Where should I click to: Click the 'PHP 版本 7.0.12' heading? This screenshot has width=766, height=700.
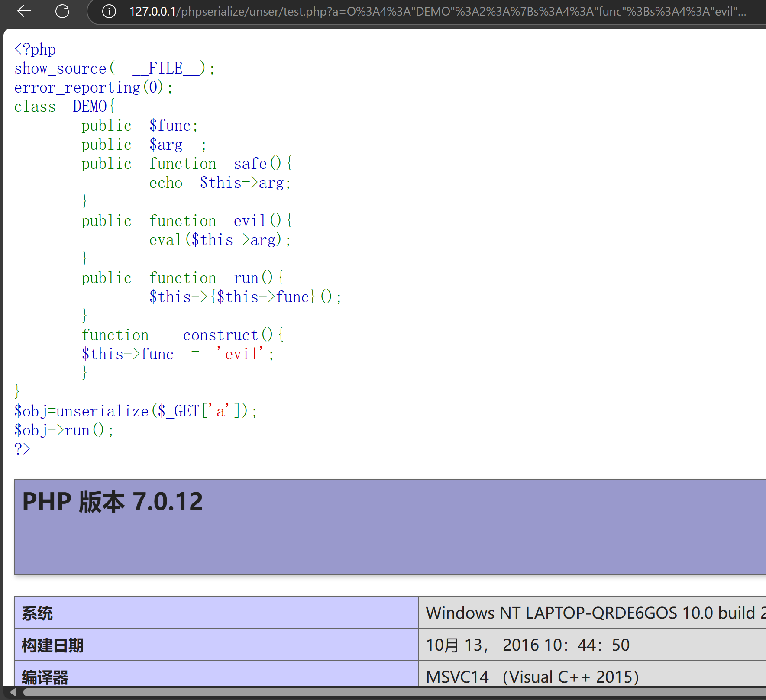pos(113,502)
